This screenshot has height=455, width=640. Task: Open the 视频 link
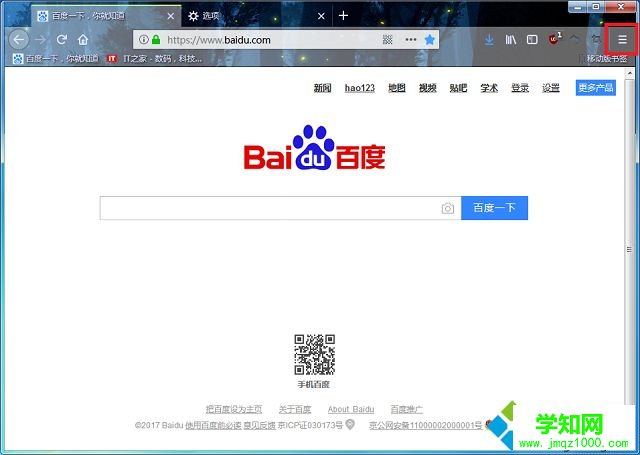428,88
